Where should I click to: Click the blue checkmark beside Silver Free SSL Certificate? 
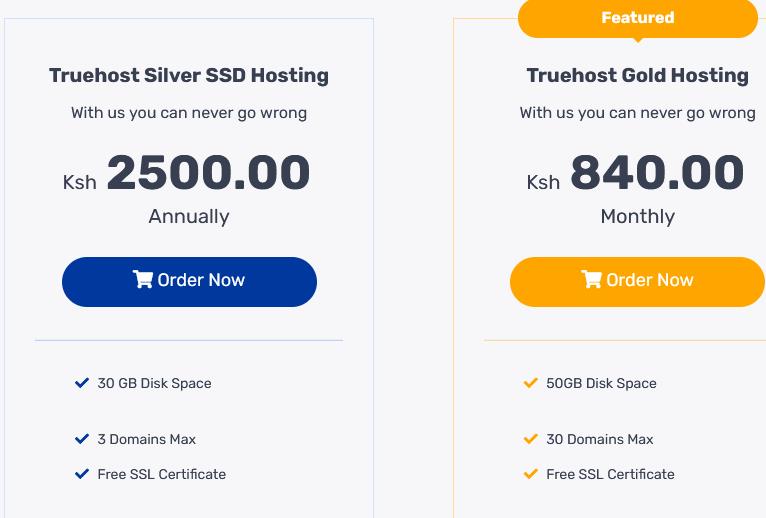pos(82,474)
